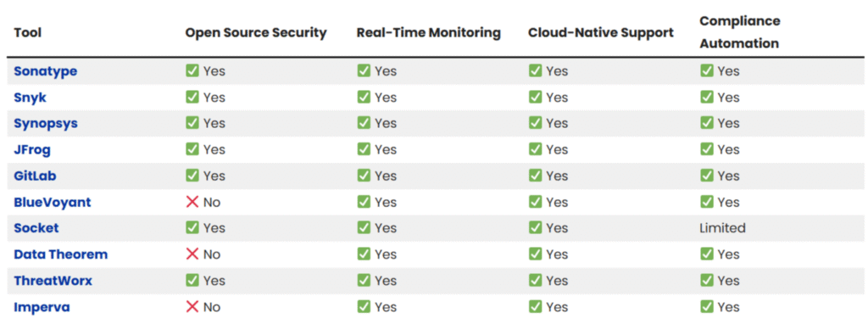This screenshot has width=868, height=335.
Task: Open the Snyk tool link
Action: click(x=30, y=98)
